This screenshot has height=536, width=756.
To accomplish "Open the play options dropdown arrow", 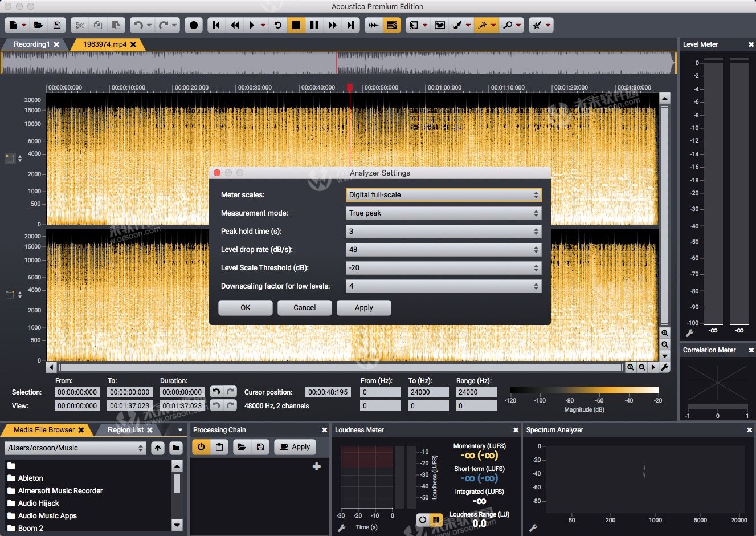I will (263, 25).
